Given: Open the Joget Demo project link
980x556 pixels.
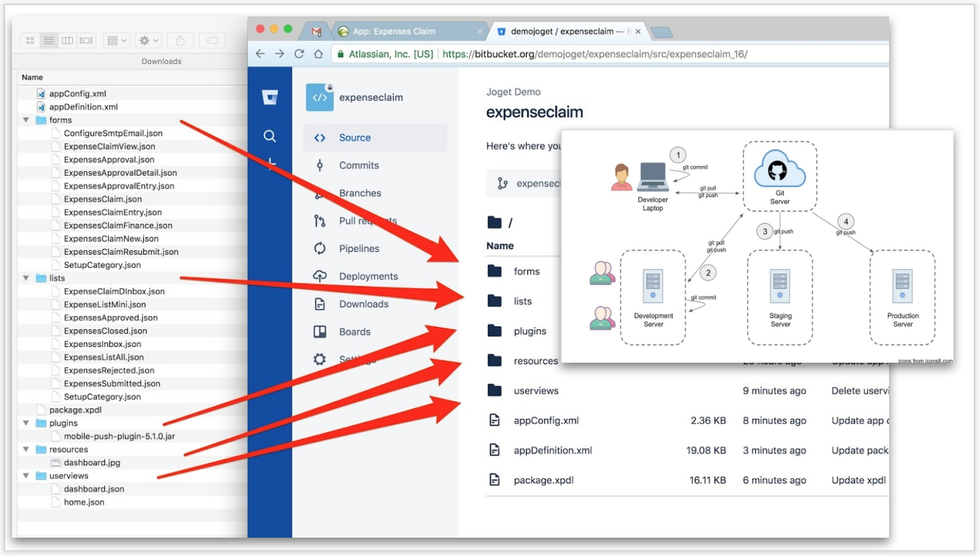Looking at the screenshot, I should coord(513,92).
